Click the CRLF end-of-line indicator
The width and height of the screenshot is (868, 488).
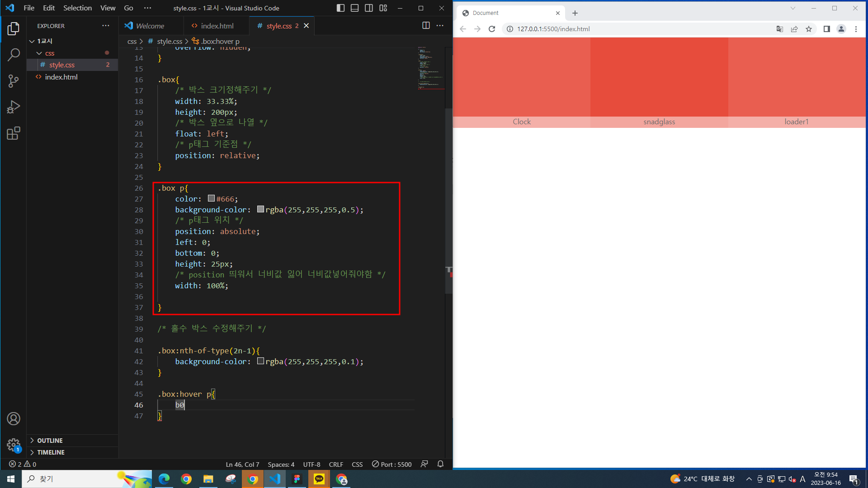336,464
